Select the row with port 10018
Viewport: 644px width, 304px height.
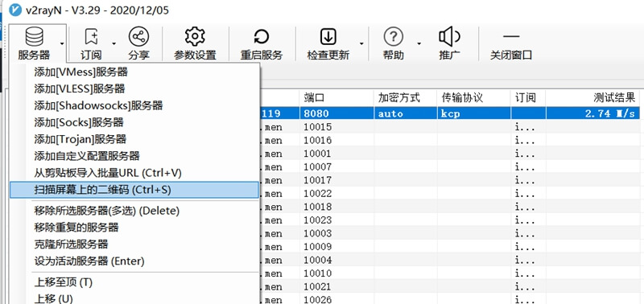[450, 207]
